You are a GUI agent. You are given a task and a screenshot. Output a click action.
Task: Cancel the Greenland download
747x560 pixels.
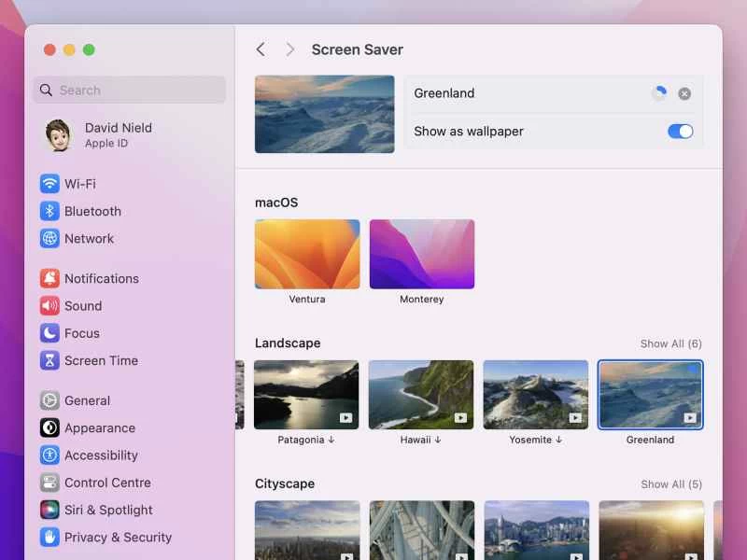[x=684, y=93]
